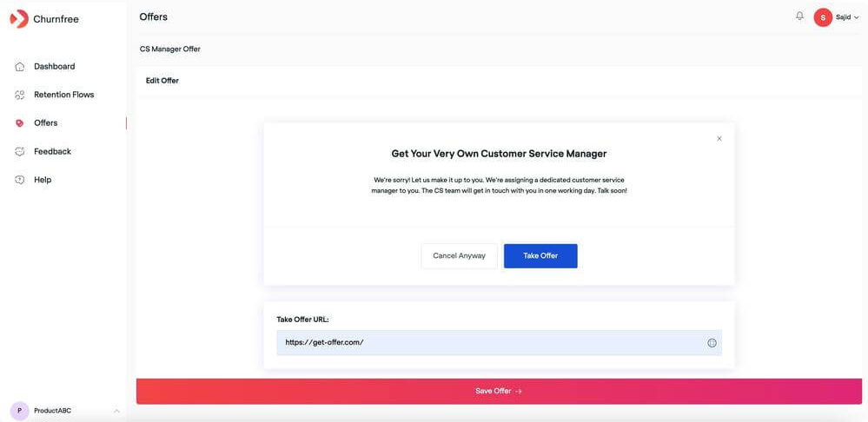Viewport: 868px width, 422px height.
Task: Click globe icon in URL field
Action: click(x=712, y=343)
